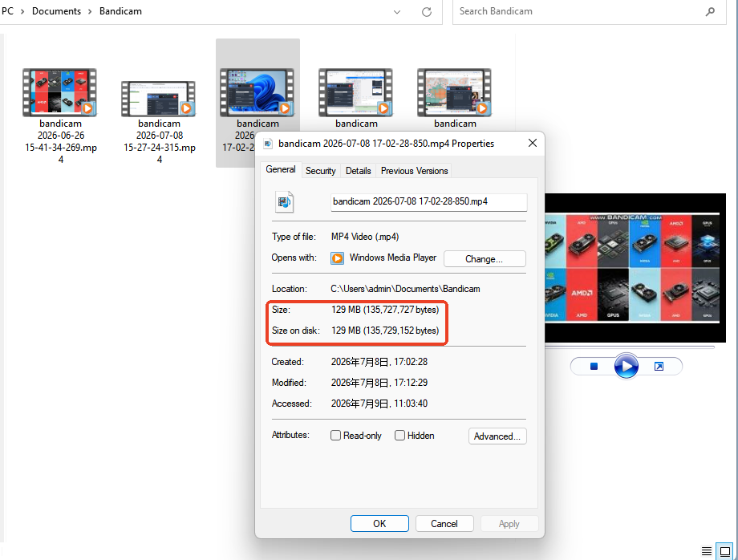Switch to details view layout icon

(707, 551)
